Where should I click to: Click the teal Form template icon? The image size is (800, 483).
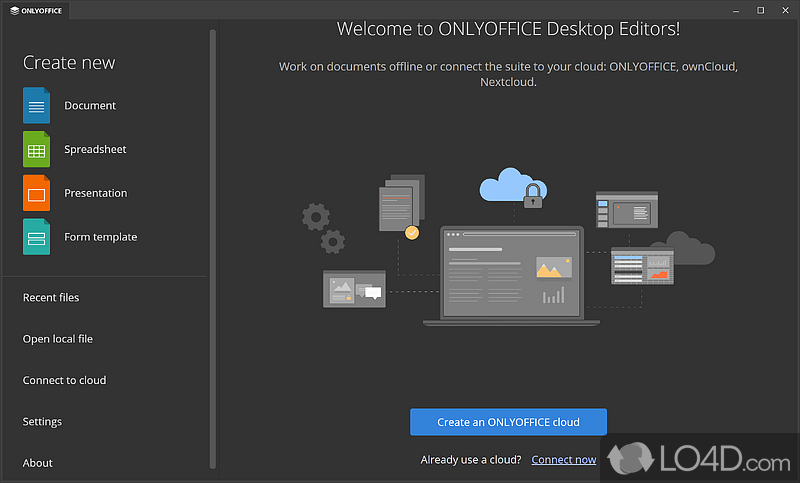[x=36, y=237]
